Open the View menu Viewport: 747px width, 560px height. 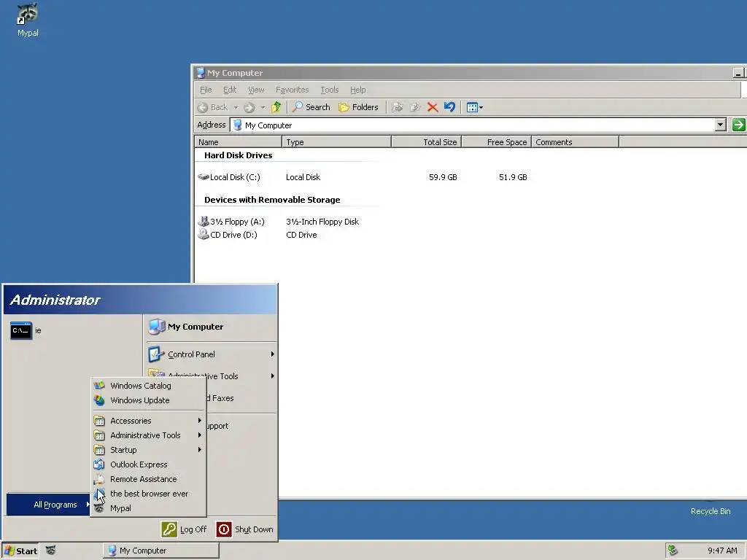(x=256, y=90)
